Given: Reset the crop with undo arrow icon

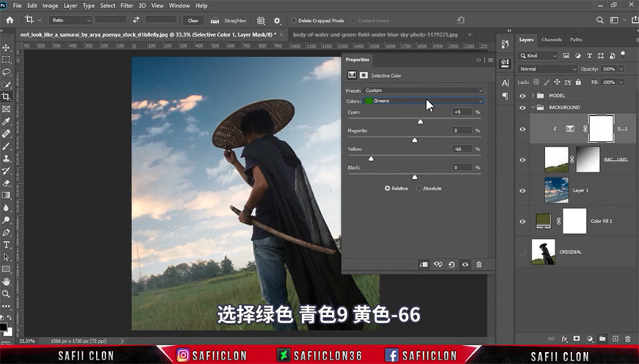Looking at the screenshot, I should click(461, 20).
